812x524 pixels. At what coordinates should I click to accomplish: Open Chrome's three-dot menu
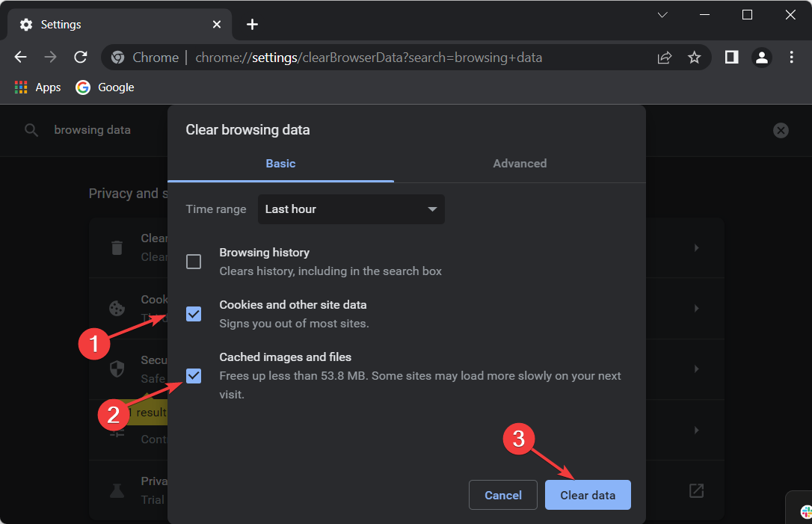(791, 57)
